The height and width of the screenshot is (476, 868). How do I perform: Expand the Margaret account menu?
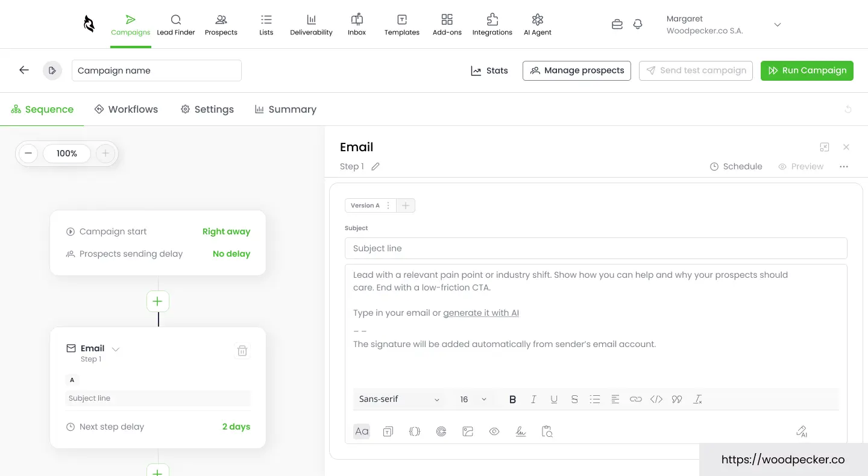pyautogui.click(x=778, y=25)
